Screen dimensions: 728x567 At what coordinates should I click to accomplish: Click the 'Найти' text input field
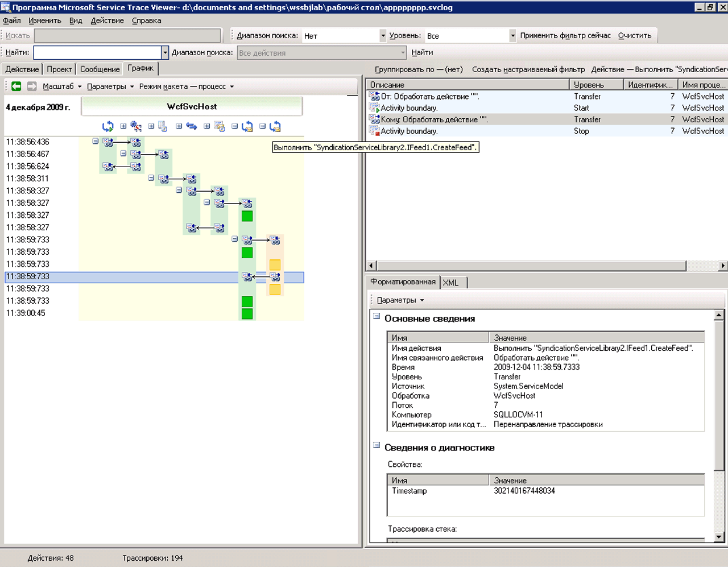98,52
